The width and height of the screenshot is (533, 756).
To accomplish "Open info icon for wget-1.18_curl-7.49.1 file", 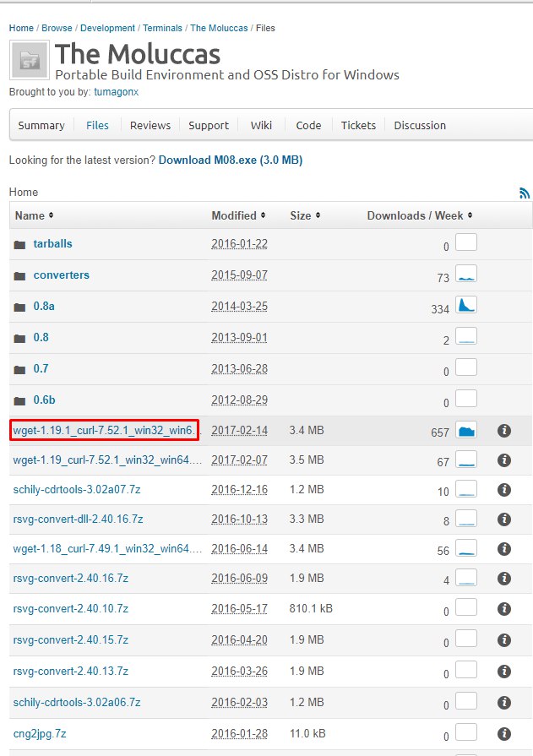I will click(x=504, y=549).
